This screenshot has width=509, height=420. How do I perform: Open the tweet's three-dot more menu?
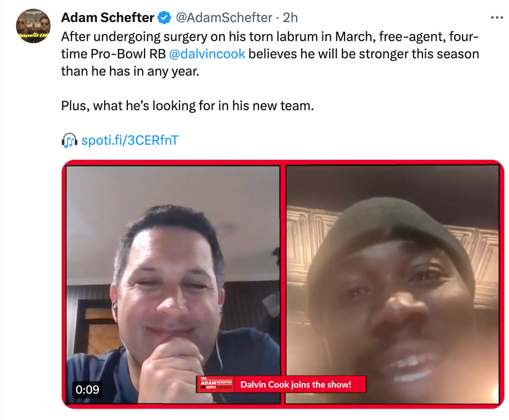point(496,18)
